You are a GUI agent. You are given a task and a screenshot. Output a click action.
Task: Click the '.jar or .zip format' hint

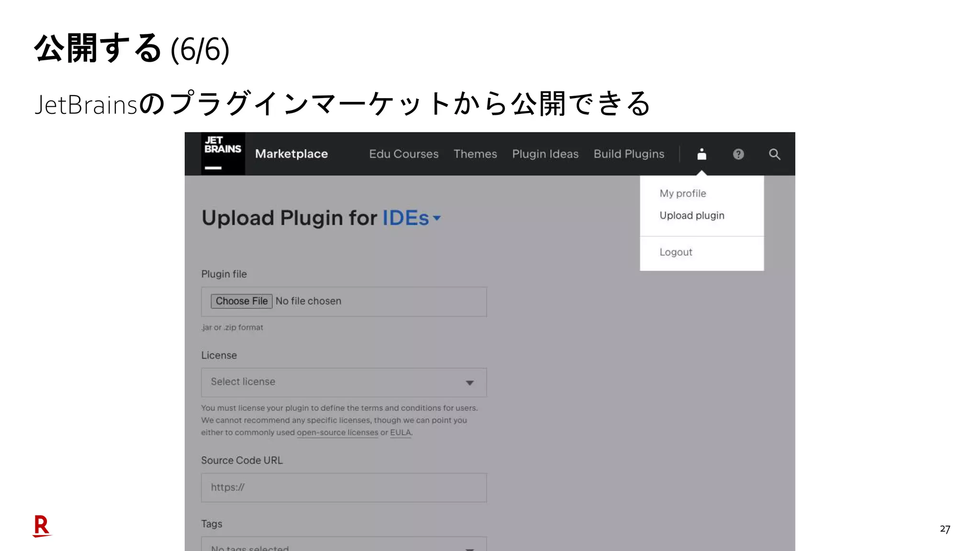pyautogui.click(x=232, y=327)
